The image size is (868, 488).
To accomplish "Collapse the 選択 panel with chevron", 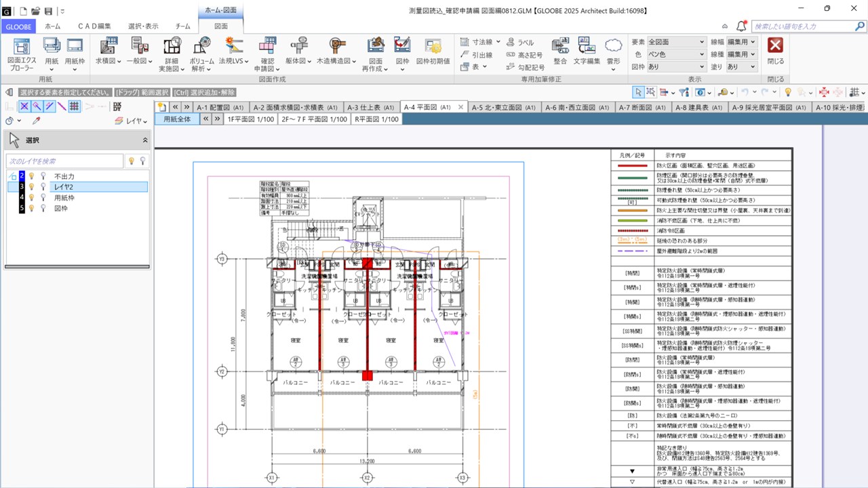I will [144, 140].
